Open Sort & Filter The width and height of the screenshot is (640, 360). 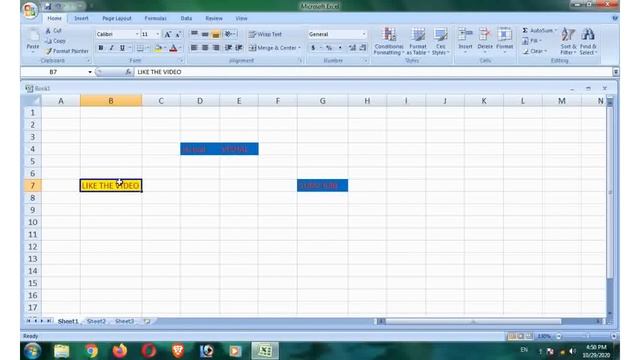(568, 41)
